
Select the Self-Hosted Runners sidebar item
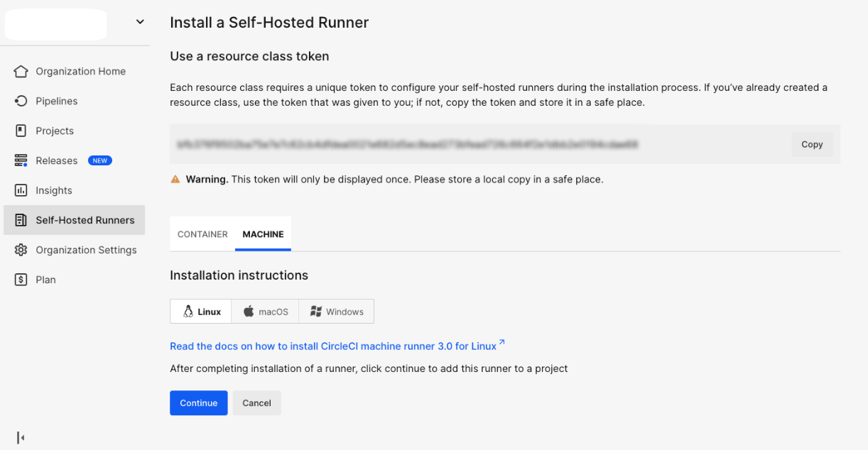pyautogui.click(x=21, y=220)
